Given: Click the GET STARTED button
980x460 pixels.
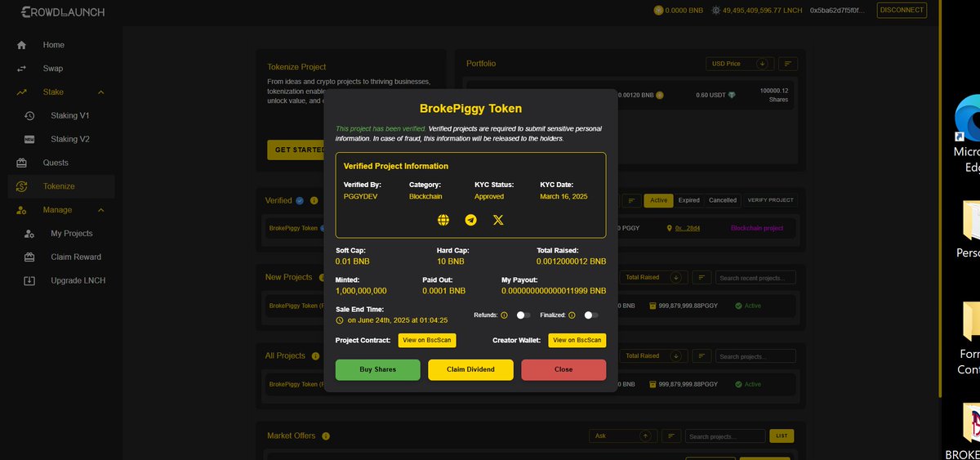Looking at the screenshot, I should tap(295, 150).
